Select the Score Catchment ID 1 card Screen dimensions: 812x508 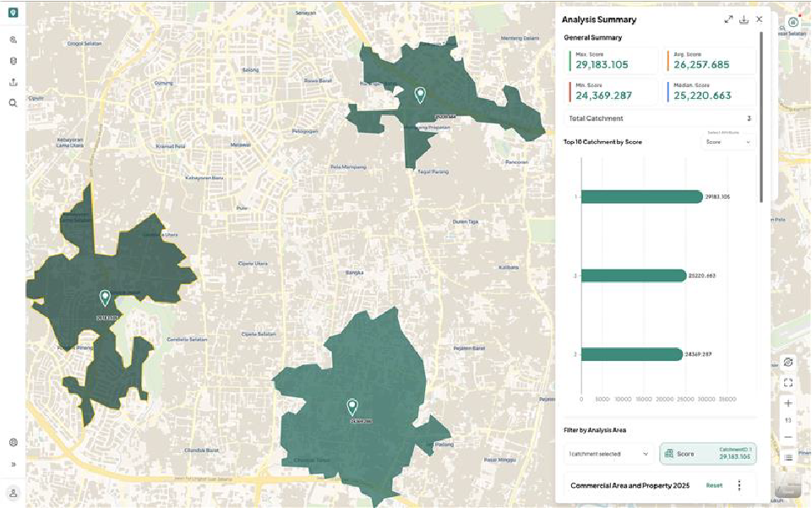coord(707,454)
